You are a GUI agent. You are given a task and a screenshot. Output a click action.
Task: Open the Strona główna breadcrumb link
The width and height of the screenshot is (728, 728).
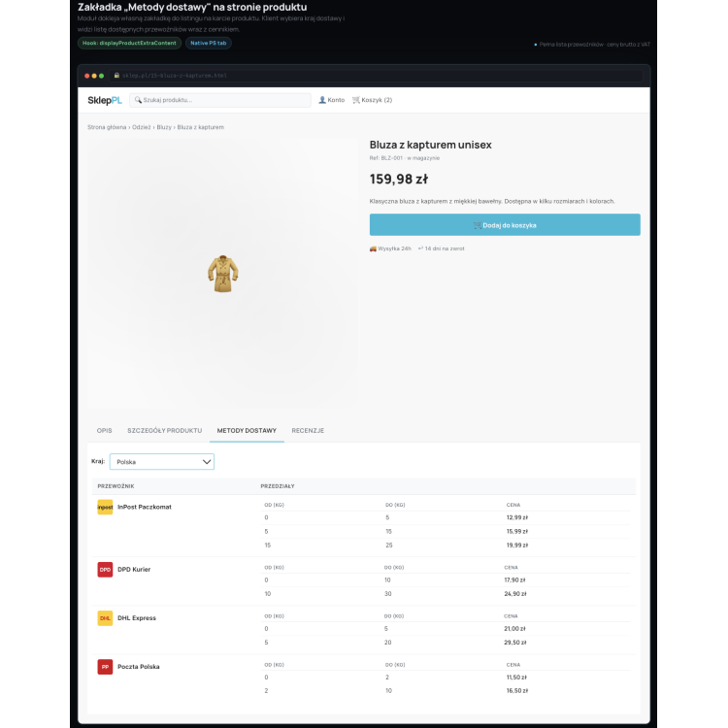coord(107,127)
